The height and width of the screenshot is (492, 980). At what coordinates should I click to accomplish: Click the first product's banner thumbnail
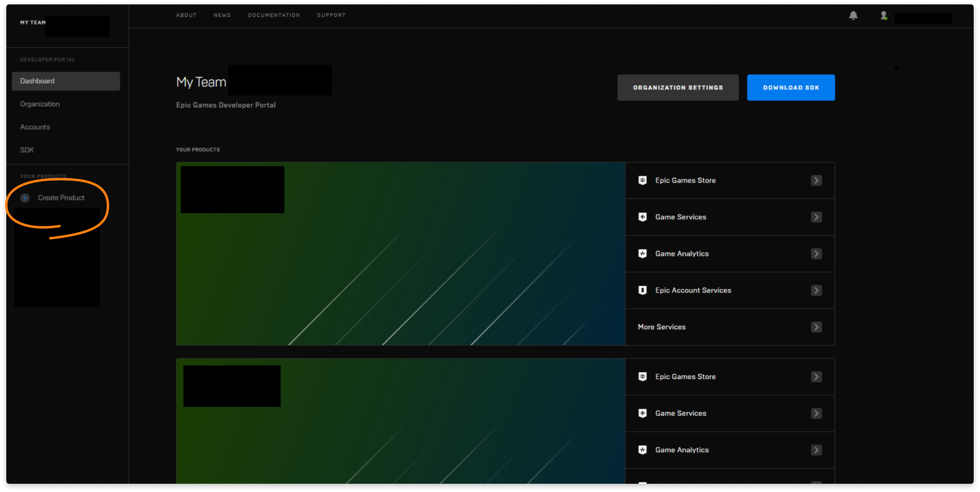(400, 254)
